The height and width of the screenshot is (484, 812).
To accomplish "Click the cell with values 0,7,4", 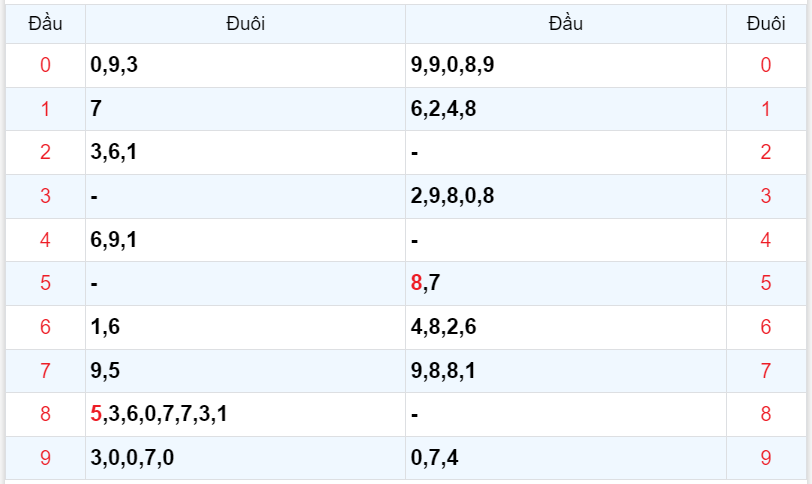I will point(434,458).
